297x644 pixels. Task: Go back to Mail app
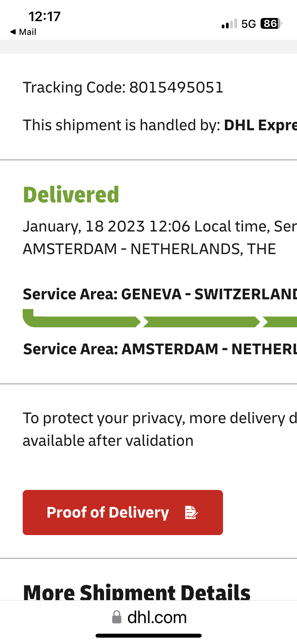pyautogui.click(x=23, y=32)
